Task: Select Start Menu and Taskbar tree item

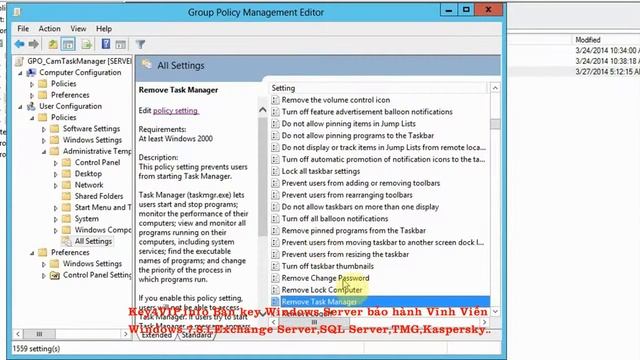Action: [103, 207]
